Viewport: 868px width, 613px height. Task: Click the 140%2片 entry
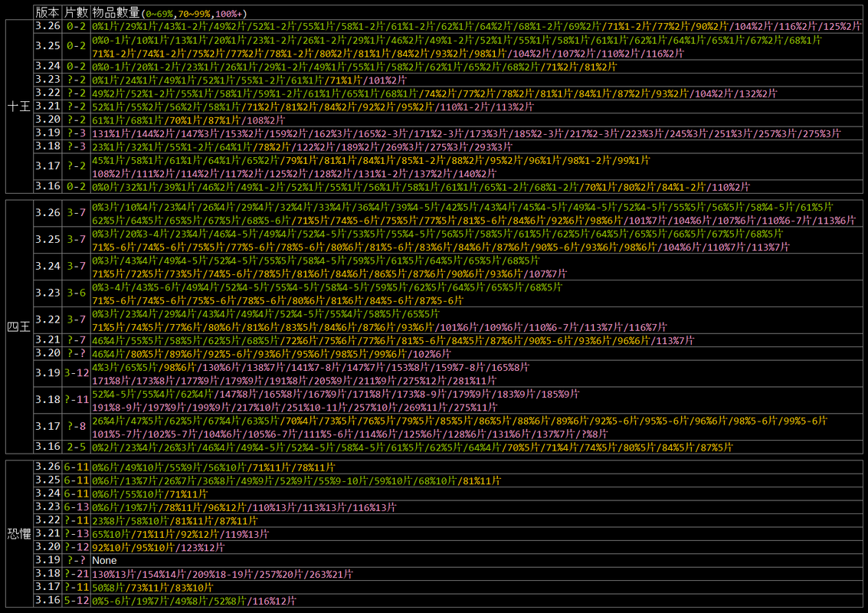(x=477, y=174)
